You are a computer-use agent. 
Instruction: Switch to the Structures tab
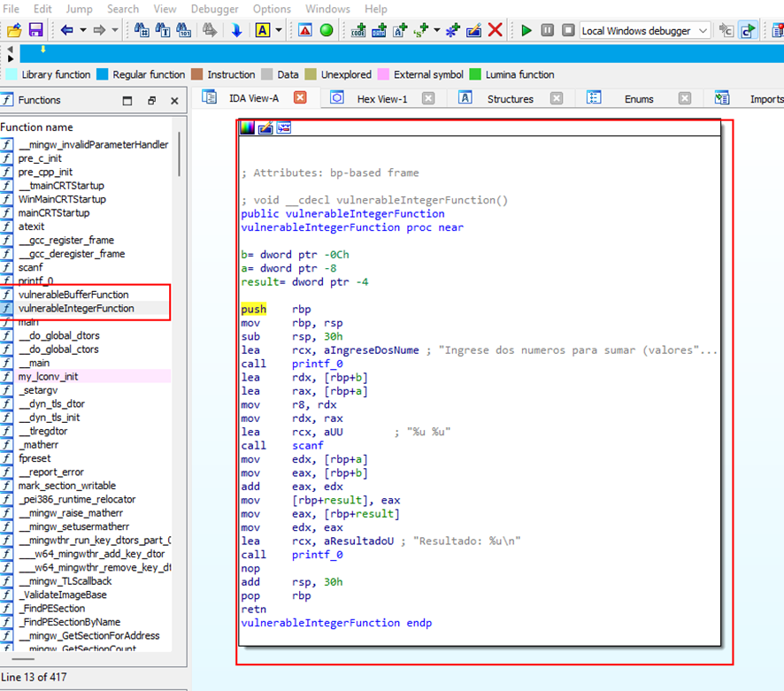510,99
